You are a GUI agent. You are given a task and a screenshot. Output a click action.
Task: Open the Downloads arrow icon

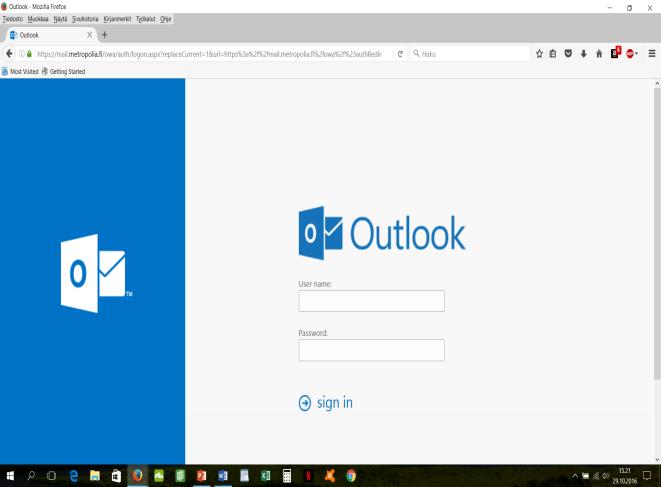pos(583,54)
